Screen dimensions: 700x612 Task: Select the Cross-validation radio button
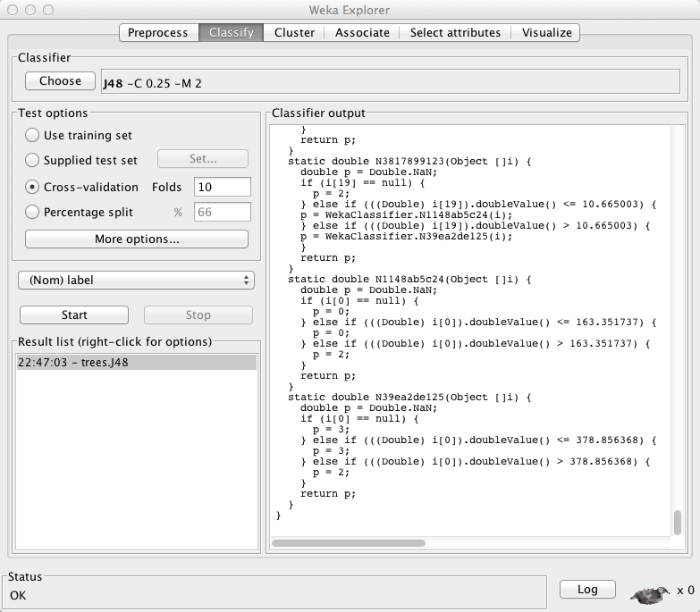[x=32, y=188]
